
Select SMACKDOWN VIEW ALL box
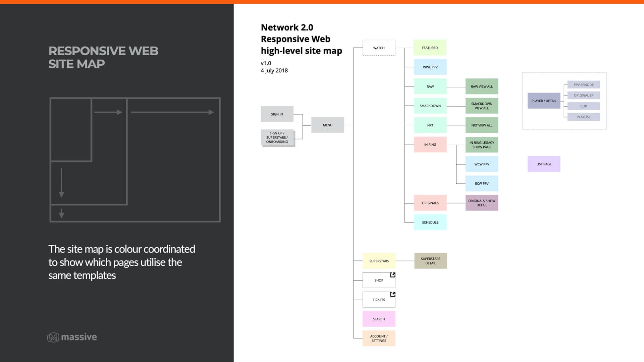tap(482, 106)
